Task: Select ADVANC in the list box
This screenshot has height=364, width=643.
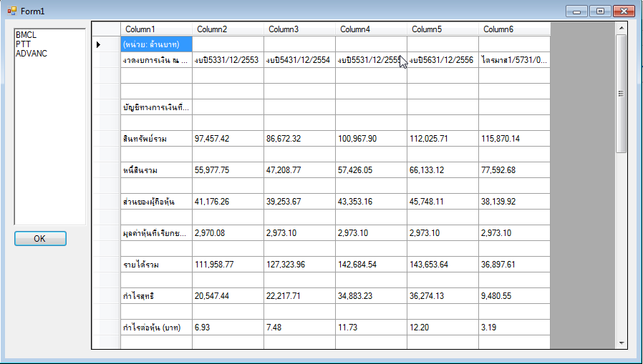Action: click(x=32, y=54)
